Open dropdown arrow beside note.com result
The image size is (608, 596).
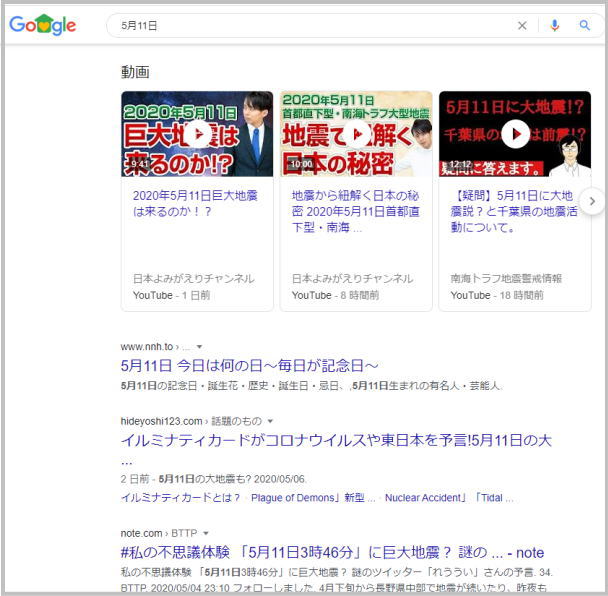coord(206,533)
